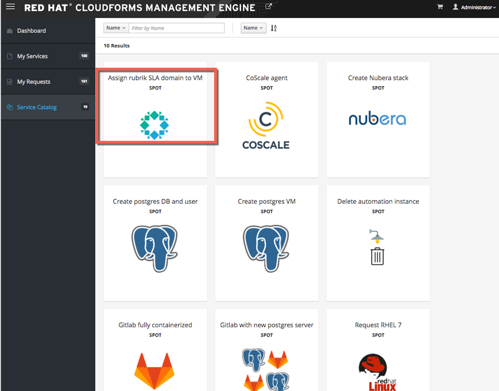
Task: Toggle the sort direction icon
Action: click(274, 28)
